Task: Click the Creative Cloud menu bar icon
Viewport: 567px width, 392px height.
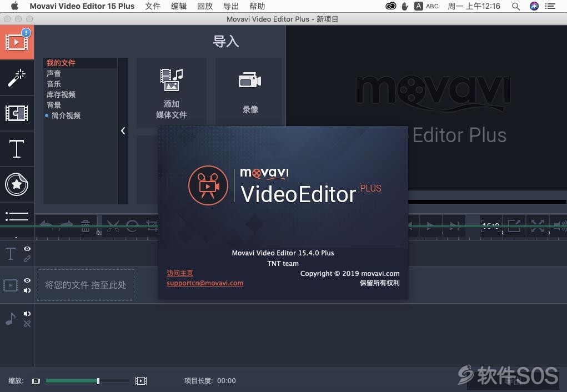Action: [x=390, y=6]
